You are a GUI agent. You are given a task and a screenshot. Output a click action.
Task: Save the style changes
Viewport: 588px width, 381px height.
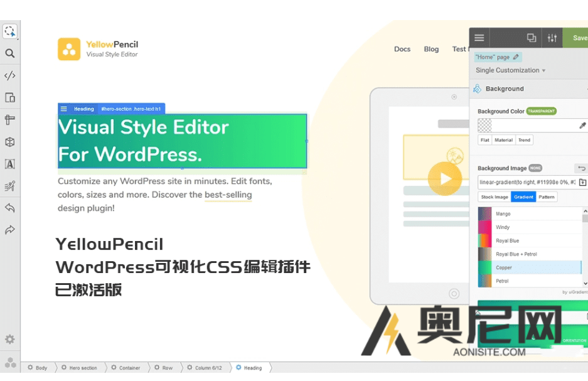coord(575,38)
